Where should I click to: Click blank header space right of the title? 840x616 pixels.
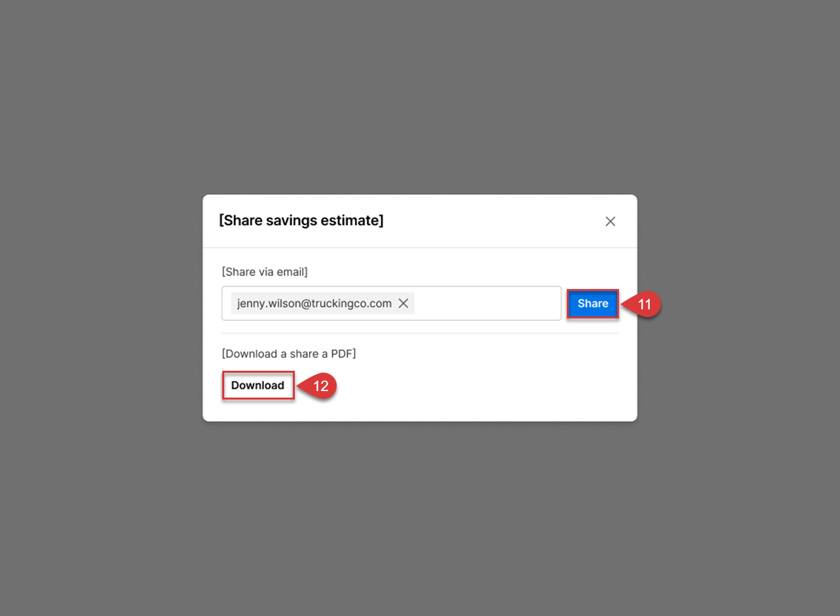click(490, 221)
